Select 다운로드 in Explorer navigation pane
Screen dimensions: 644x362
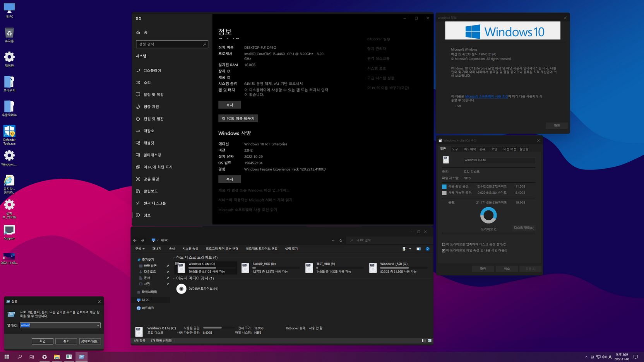click(x=150, y=272)
